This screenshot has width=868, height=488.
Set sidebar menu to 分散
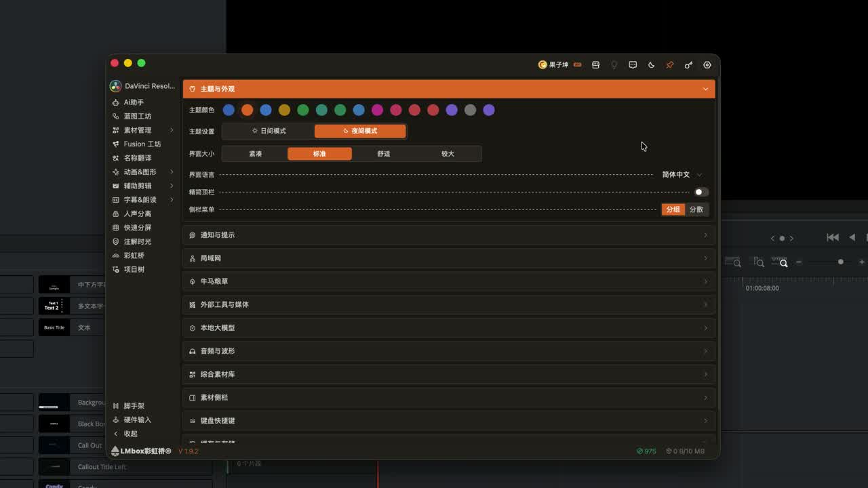point(696,209)
